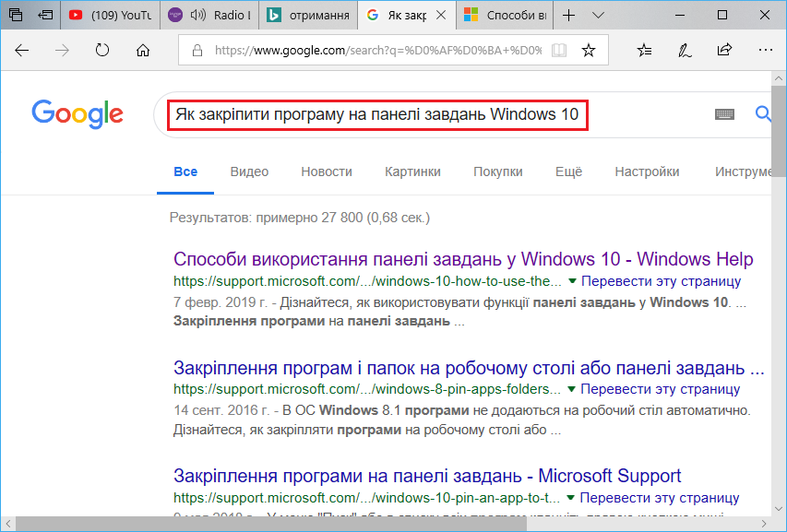
Task: Click the Google logo
Action: 78,113
